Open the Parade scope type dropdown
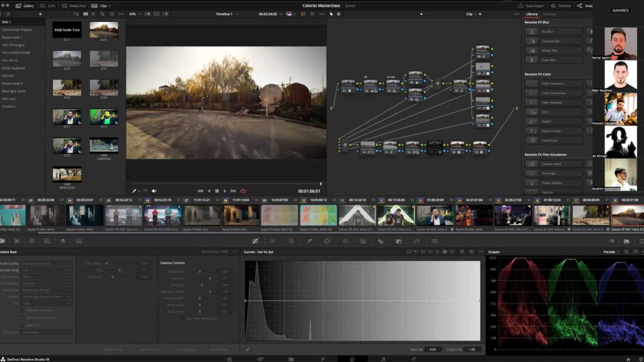Image resolution: width=644 pixels, height=362 pixels. pos(611,252)
